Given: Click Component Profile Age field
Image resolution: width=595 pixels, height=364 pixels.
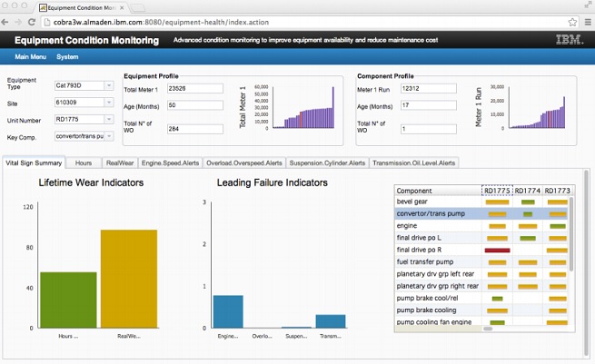Looking at the screenshot, I should [429, 105].
